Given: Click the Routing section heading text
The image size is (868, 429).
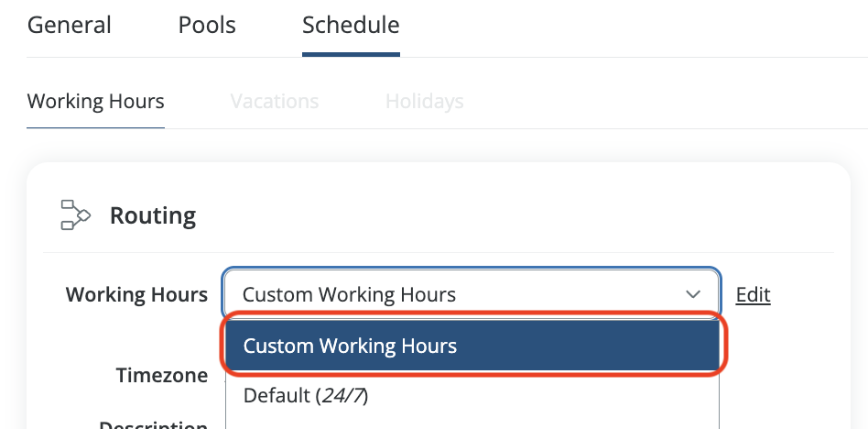Looking at the screenshot, I should [x=153, y=215].
